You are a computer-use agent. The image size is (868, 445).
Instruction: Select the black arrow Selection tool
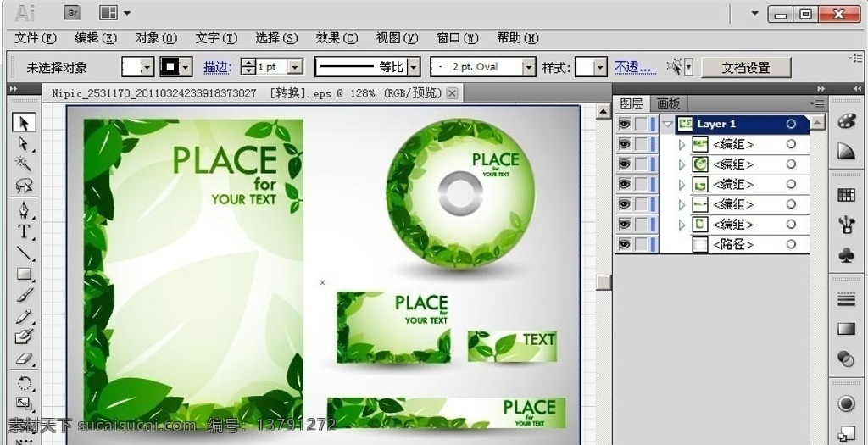(24, 123)
